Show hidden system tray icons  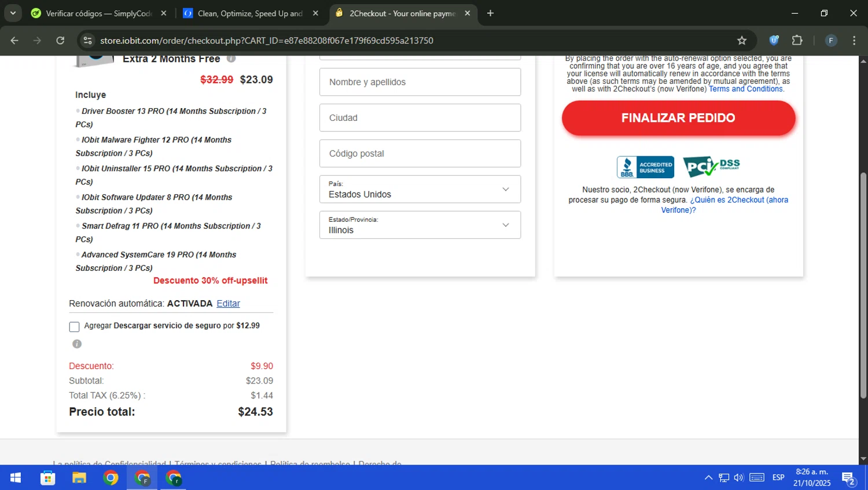708,478
